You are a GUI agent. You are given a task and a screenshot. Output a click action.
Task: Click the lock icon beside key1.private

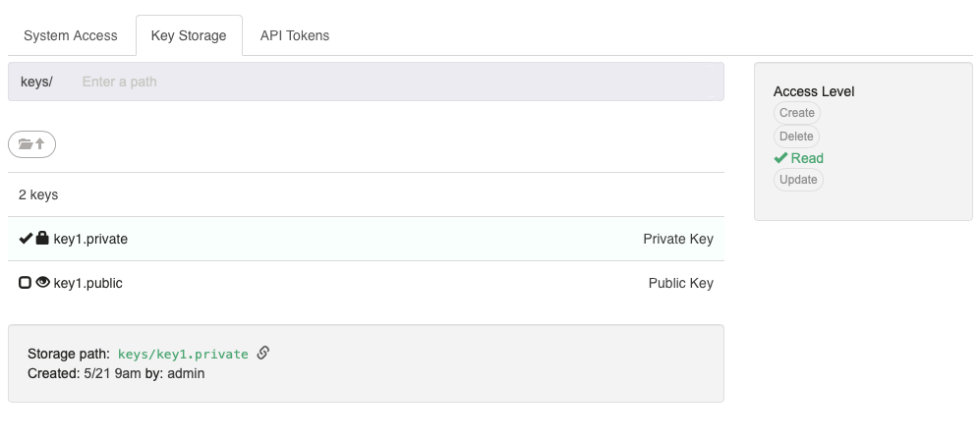pos(42,238)
